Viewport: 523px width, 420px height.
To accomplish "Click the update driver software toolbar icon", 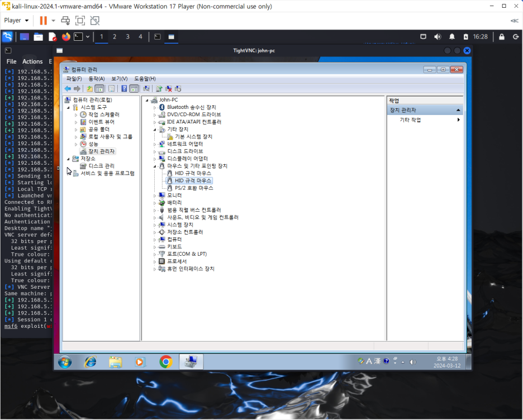I will pyautogui.click(x=159, y=89).
